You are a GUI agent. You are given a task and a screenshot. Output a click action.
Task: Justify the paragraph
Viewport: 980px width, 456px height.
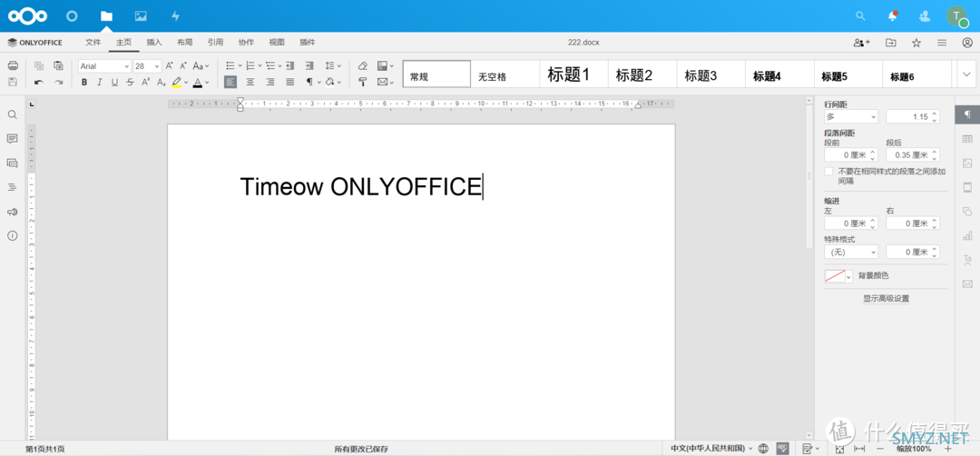[x=290, y=82]
